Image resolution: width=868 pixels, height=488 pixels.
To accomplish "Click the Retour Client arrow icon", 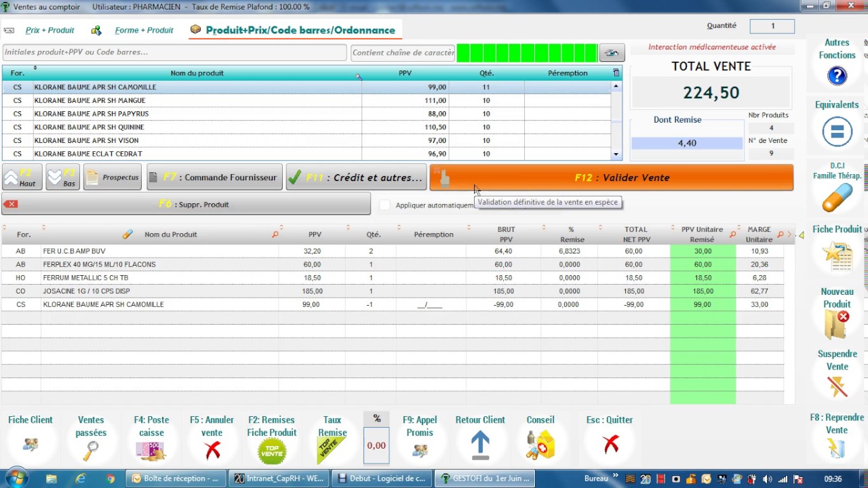I will [x=480, y=445].
